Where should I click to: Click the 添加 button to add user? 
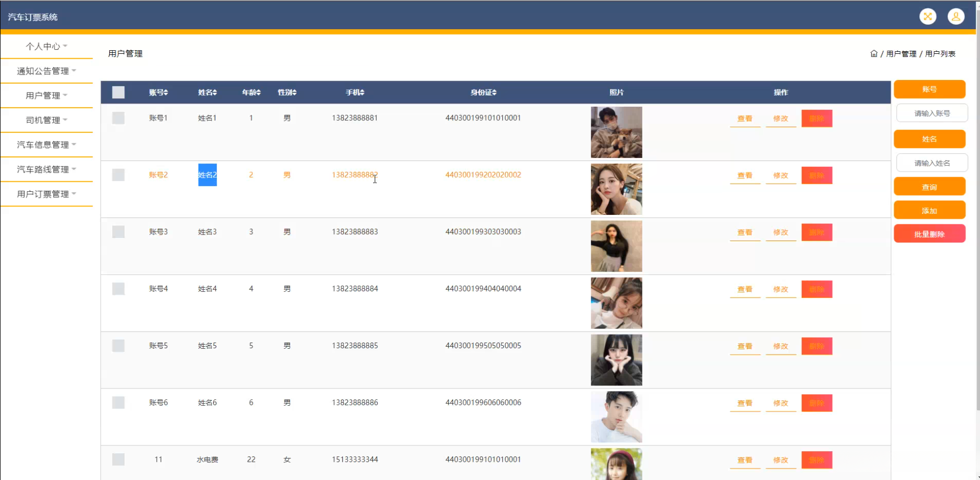click(929, 210)
